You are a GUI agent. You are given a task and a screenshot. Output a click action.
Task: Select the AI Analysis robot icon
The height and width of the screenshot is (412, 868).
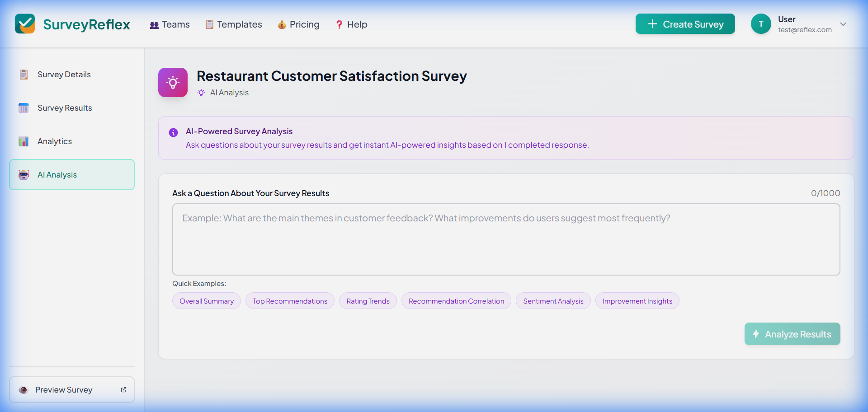coord(24,174)
